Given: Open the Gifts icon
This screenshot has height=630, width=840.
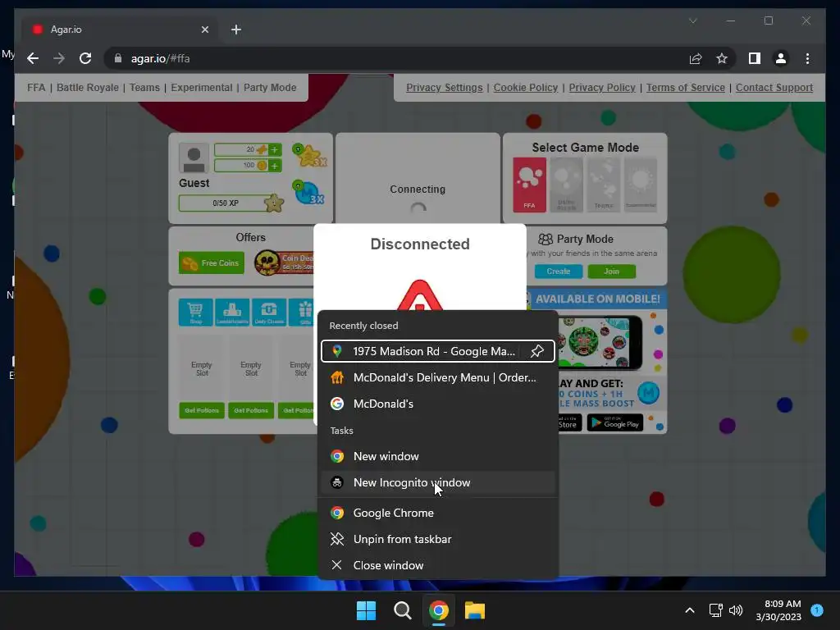Looking at the screenshot, I should tap(302, 313).
